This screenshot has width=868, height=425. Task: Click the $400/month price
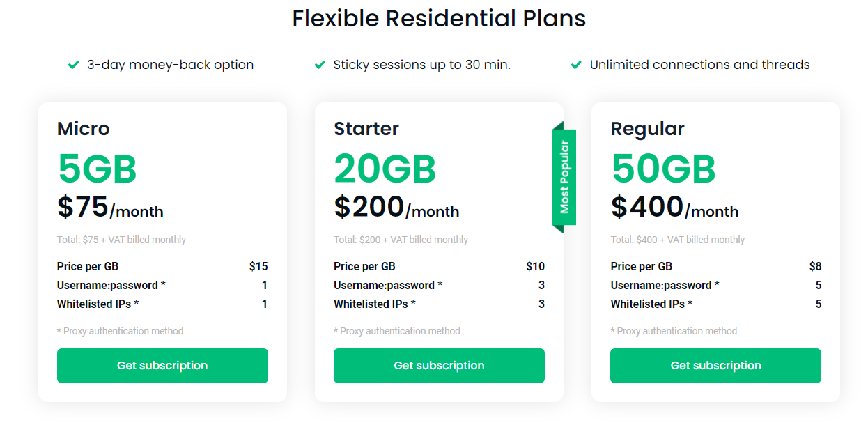(x=674, y=207)
